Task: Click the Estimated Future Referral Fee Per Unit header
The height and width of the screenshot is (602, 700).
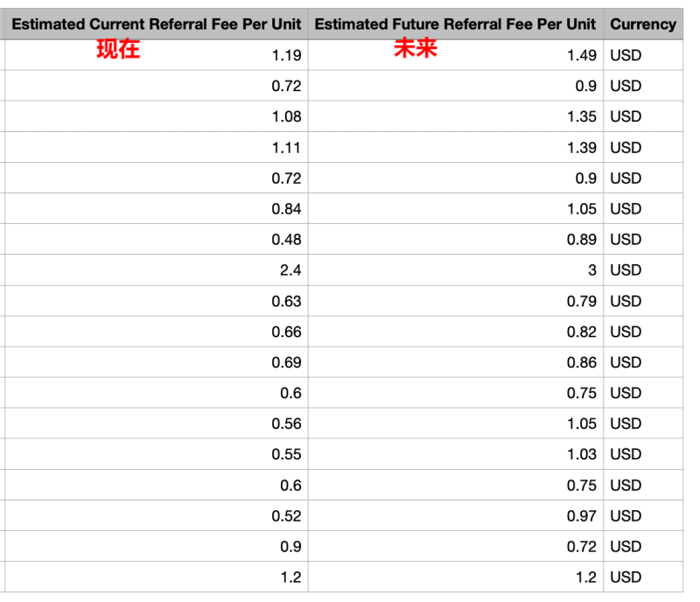Action: pos(455,24)
